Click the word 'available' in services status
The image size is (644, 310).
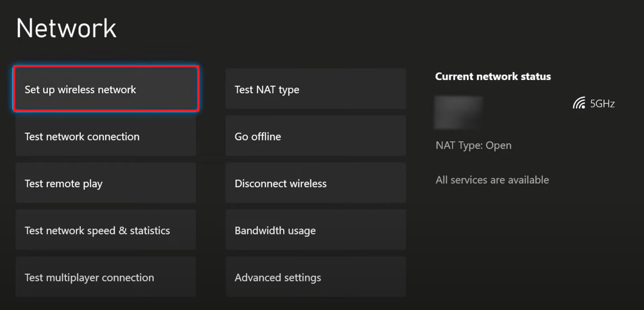click(529, 180)
